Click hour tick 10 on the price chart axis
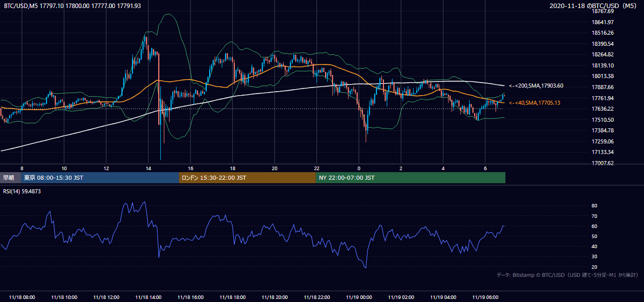 point(64,168)
